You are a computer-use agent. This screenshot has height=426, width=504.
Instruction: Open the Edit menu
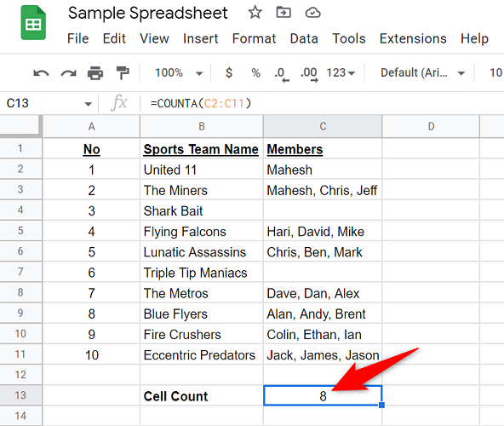[x=114, y=38]
